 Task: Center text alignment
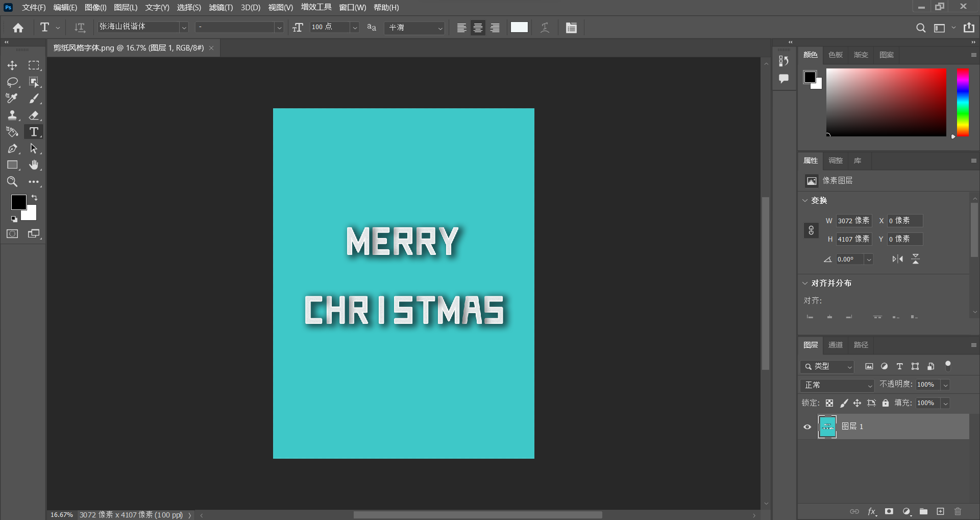point(478,28)
